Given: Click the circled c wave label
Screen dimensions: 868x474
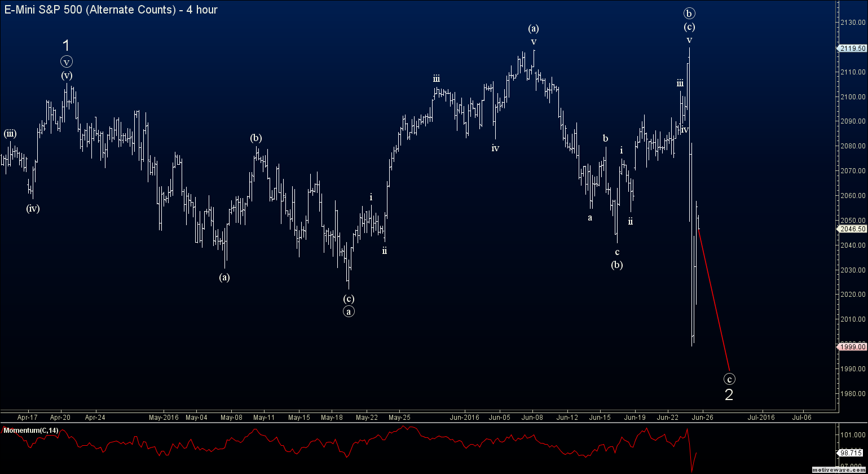Looking at the screenshot, I should (x=730, y=379).
